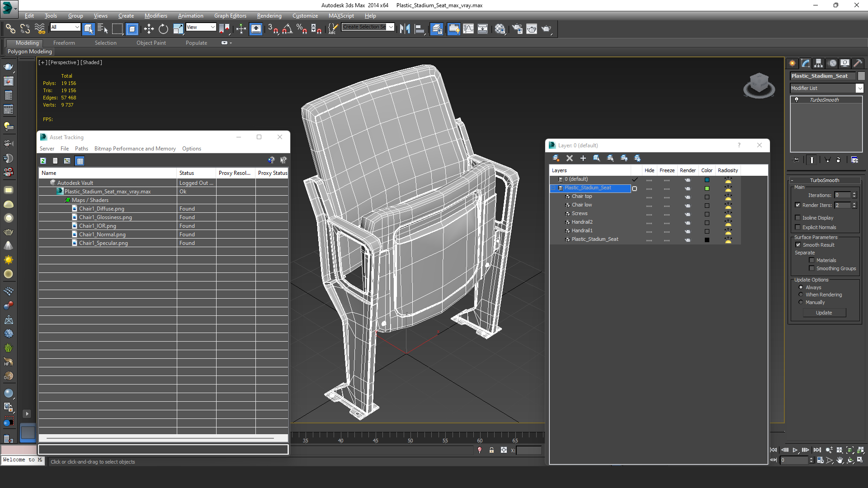The width and height of the screenshot is (868, 488).
Task: Select the Always update option
Action: tap(801, 287)
